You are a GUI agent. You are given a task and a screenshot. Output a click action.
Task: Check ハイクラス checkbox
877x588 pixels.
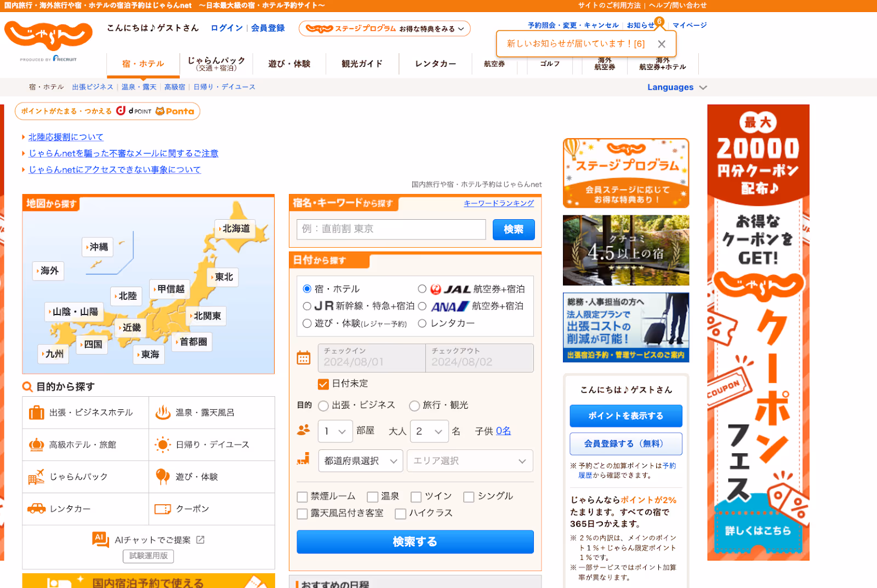point(401,514)
